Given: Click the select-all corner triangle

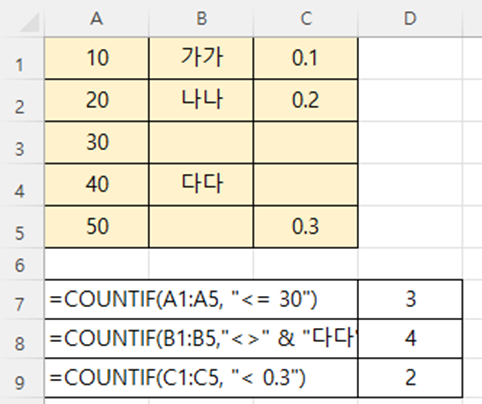Looking at the screenshot, I should (29, 23).
